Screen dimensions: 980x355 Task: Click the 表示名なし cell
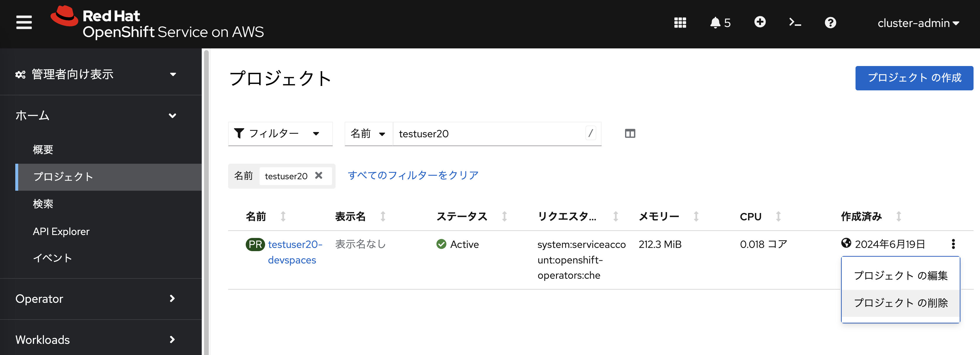(x=360, y=244)
